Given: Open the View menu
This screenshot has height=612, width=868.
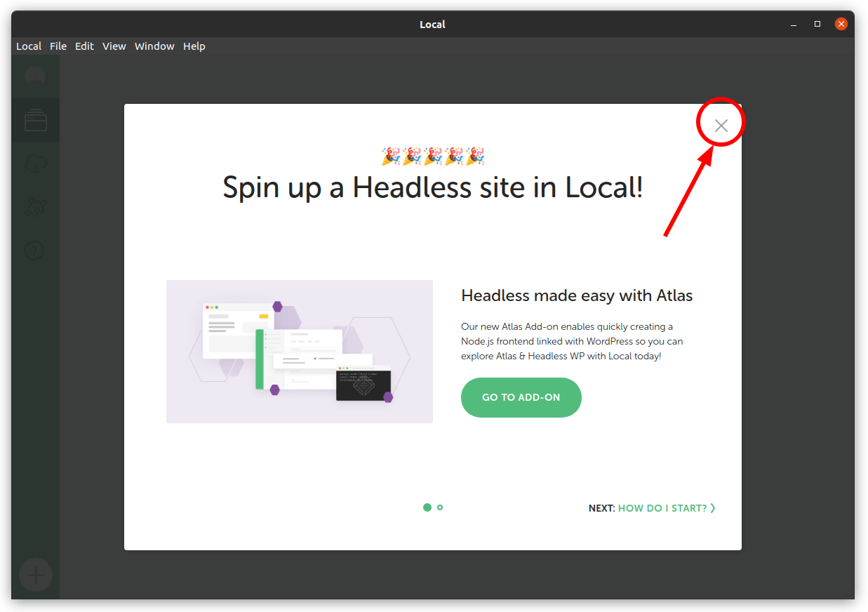Looking at the screenshot, I should (114, 46).
